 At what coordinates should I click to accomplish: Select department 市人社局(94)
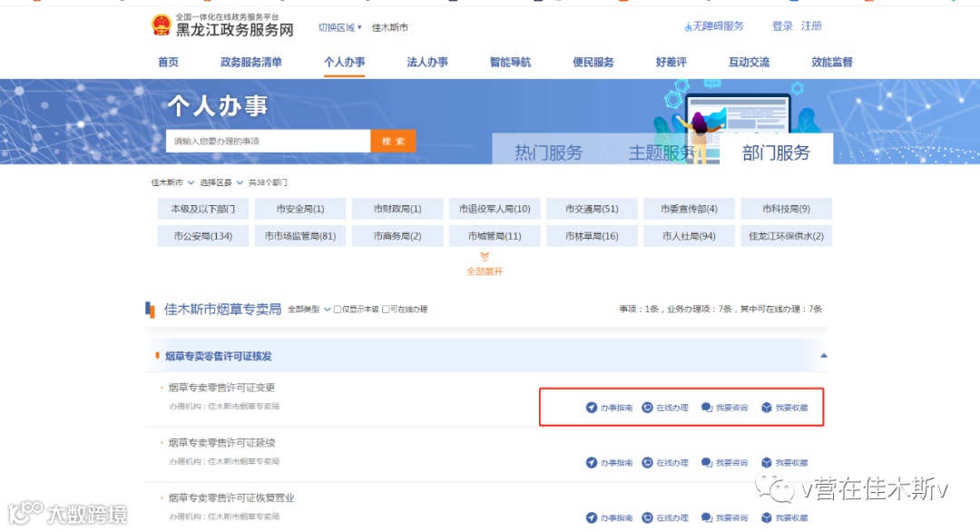(x=689, y=236)
